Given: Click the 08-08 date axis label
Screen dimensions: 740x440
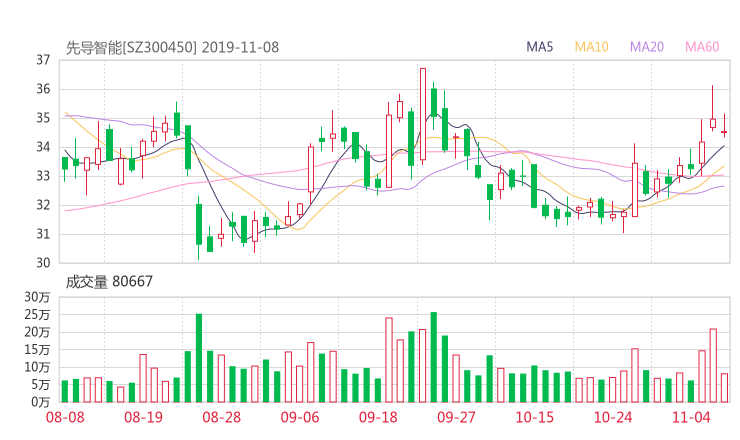Looking at the screenshot, I should point(65,417).
